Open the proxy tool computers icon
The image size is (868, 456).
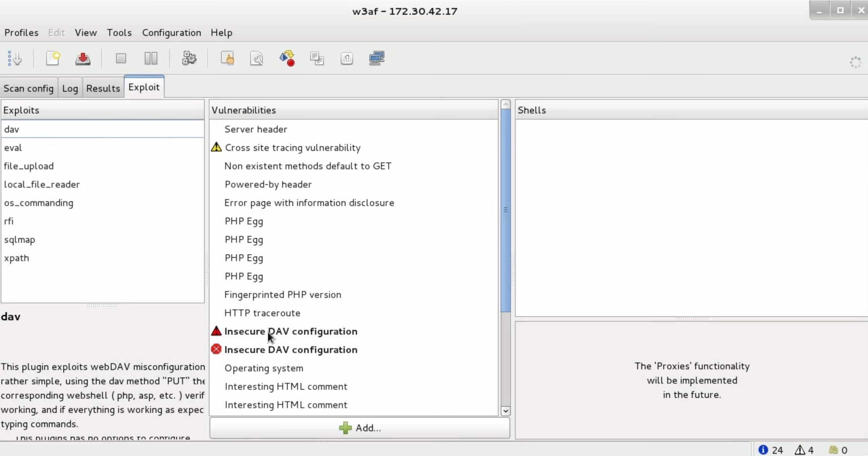coord(377,58)
